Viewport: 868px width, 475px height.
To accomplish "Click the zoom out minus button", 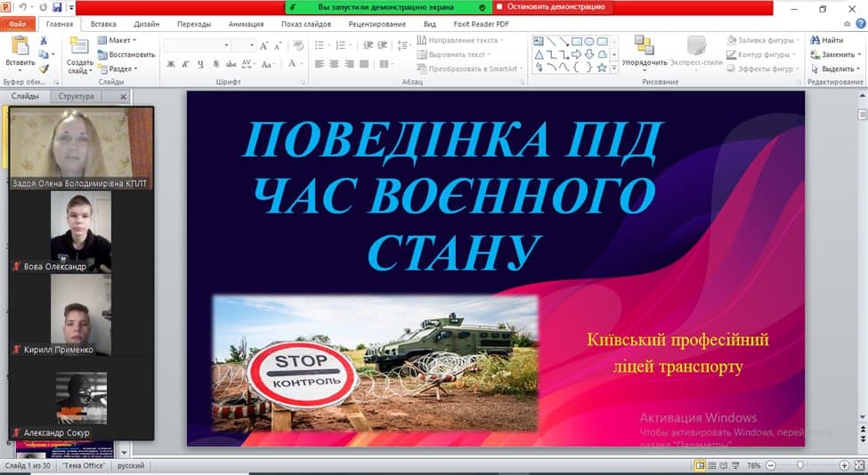I will click(x=771, y=465).
